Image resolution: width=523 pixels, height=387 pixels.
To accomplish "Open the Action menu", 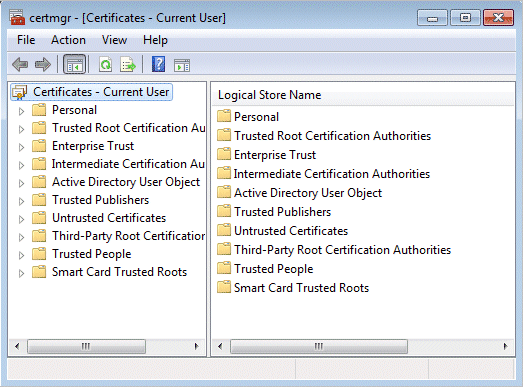I will pos(68,40).
